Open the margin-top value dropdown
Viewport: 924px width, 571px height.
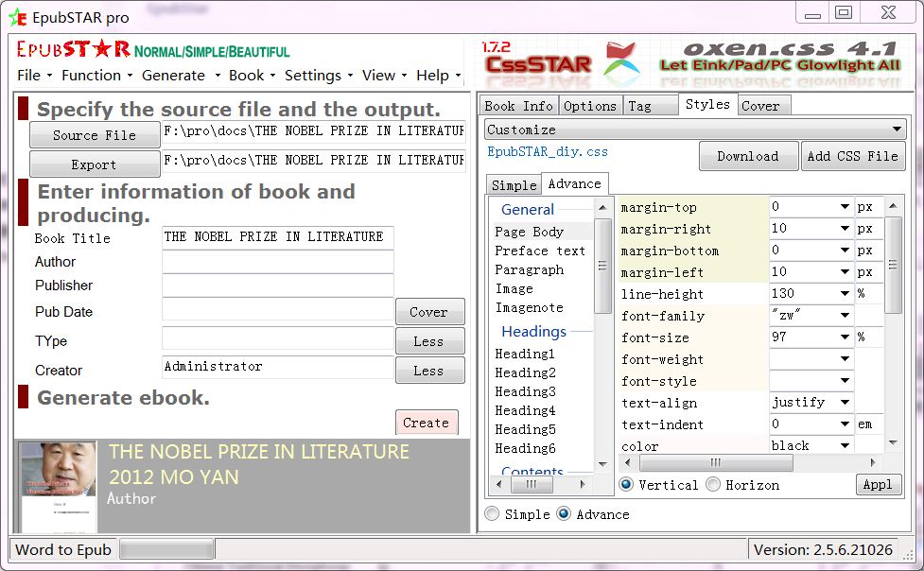(845, 207)
